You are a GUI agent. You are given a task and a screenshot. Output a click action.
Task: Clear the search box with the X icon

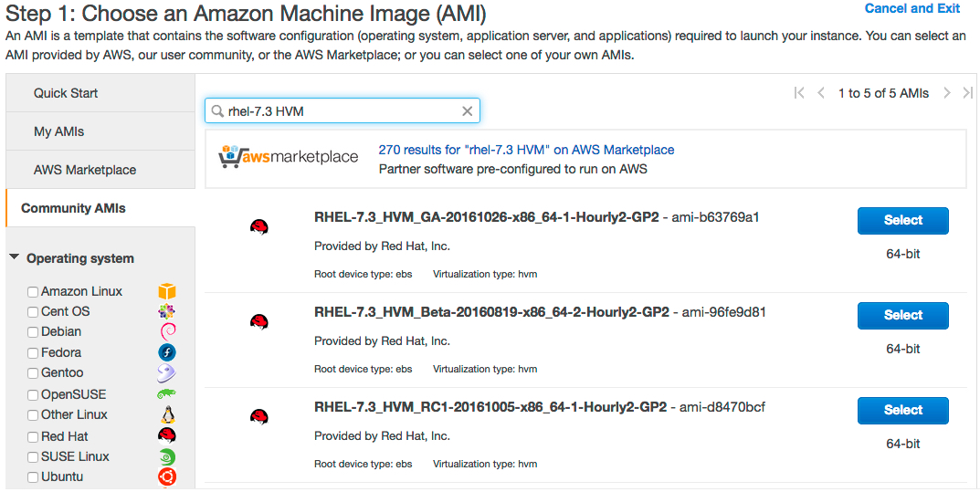[x=467, y=111]
